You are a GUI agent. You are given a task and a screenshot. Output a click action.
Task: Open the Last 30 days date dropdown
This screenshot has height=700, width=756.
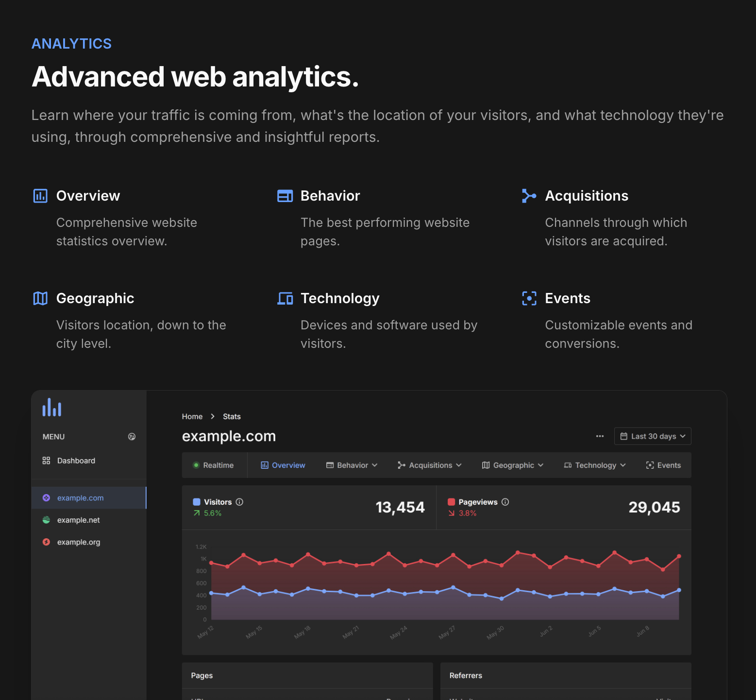653,436
